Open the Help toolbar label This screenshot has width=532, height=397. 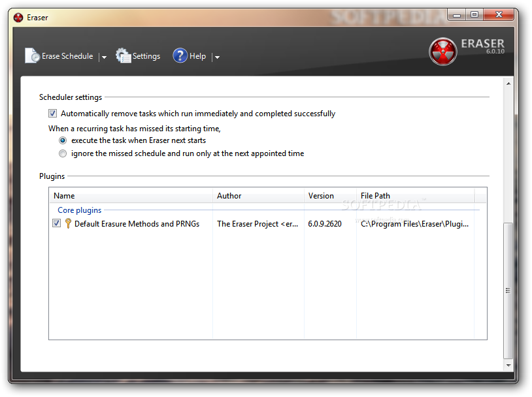(197, 56)
